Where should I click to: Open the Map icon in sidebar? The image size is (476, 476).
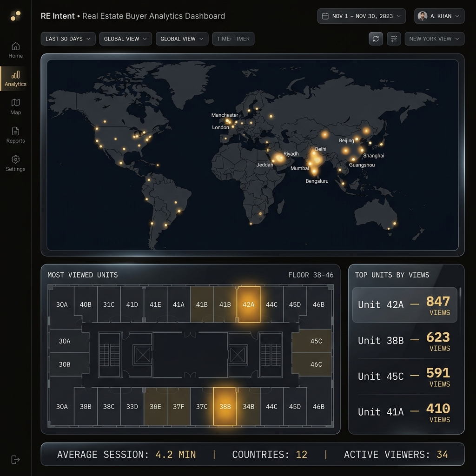coord(15,103)
